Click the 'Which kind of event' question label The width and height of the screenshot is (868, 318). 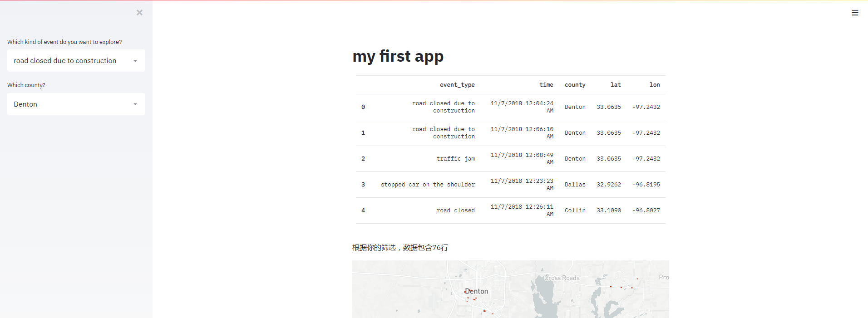(64, 42)
